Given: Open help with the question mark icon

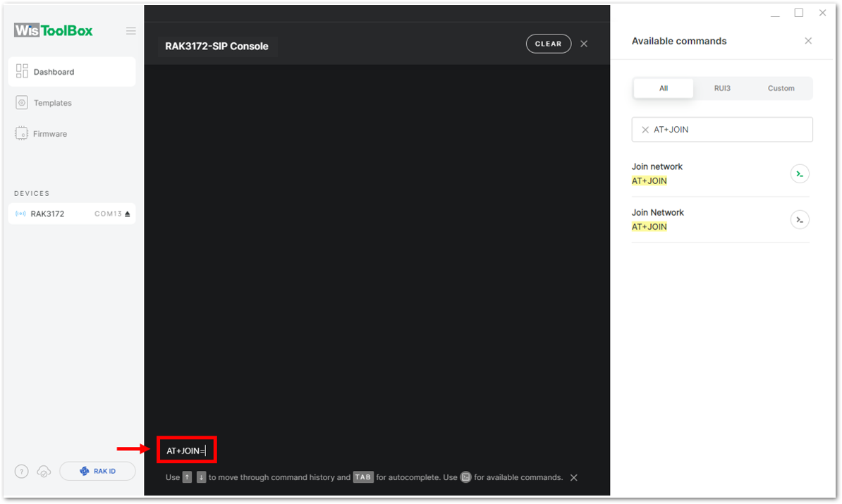Looking at the screenshot, I should (21, 472).
